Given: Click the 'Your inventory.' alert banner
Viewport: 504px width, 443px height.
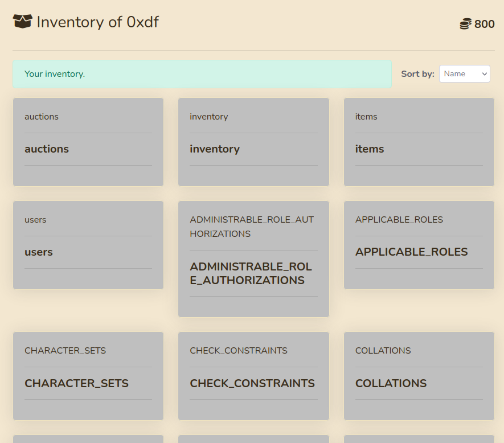Looking at the screenshot, I should pos(202,74).
